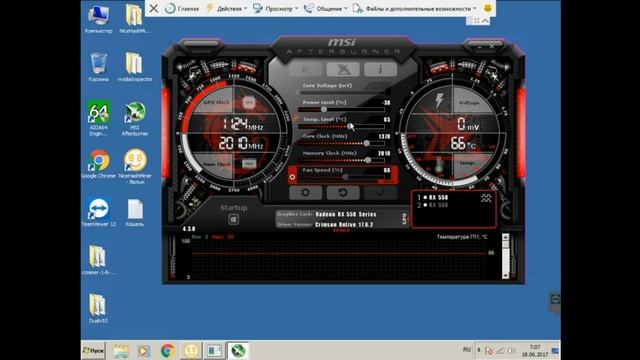The width and height of the screenshot is (640, 360).
Task: Open the Общение dropdown menu
Action: click(x=326, y=8)
